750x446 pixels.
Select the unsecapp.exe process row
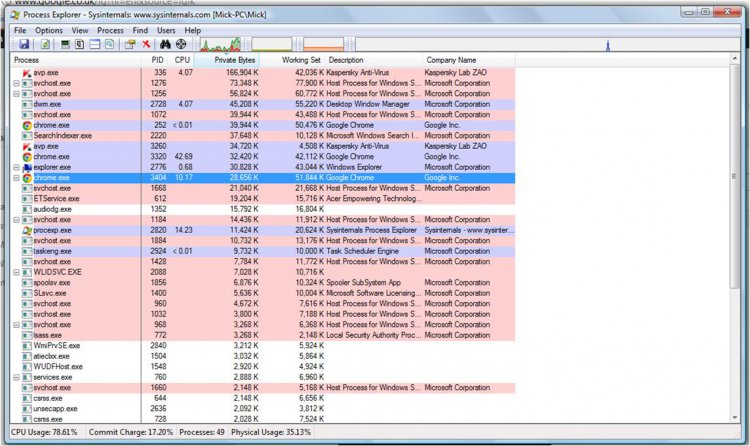(263, 409)
